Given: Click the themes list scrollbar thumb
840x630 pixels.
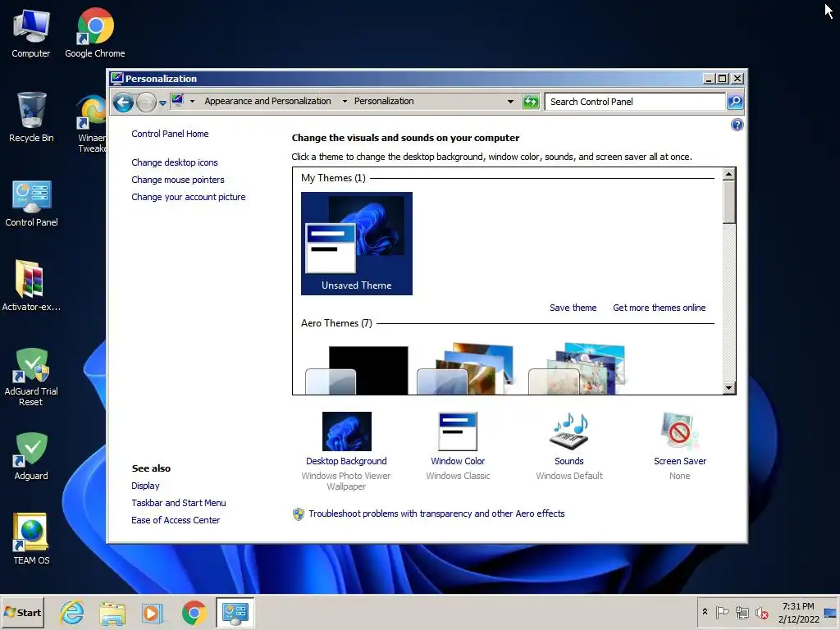Looking at the screenshot, I should tap(728, 202).
